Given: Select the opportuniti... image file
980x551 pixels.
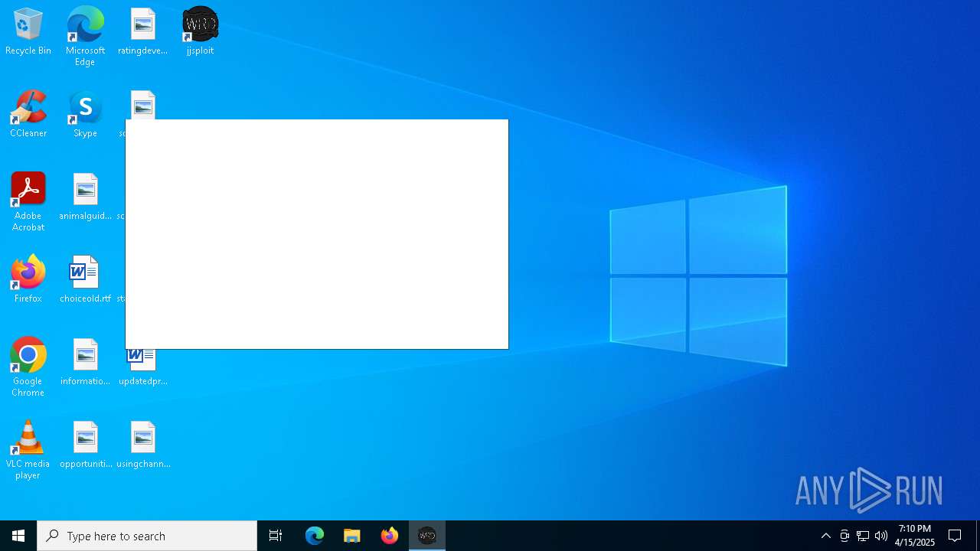Looking at the screenshot, I should point(85,445).
